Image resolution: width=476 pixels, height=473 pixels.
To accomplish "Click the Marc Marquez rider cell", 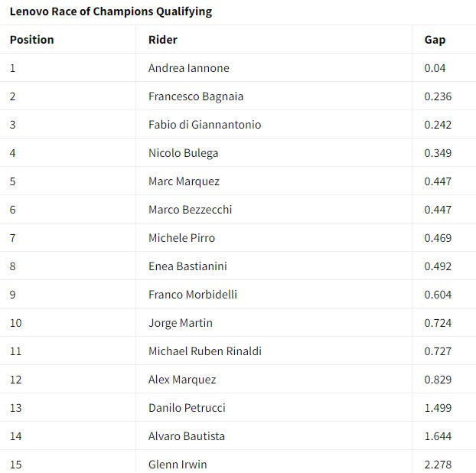I will (184, 181).
